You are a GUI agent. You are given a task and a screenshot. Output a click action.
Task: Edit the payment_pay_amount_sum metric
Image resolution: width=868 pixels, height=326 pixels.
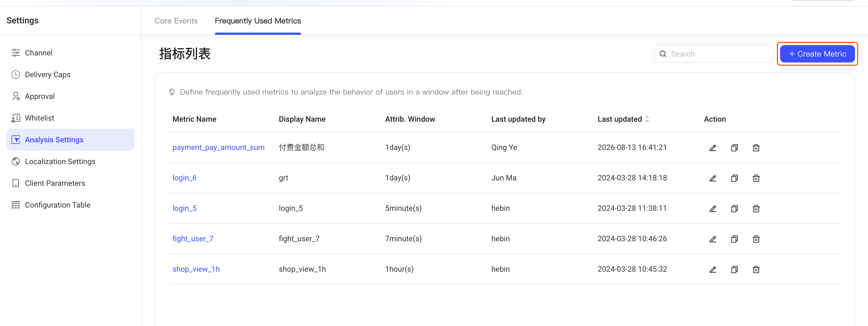(713, 148)
